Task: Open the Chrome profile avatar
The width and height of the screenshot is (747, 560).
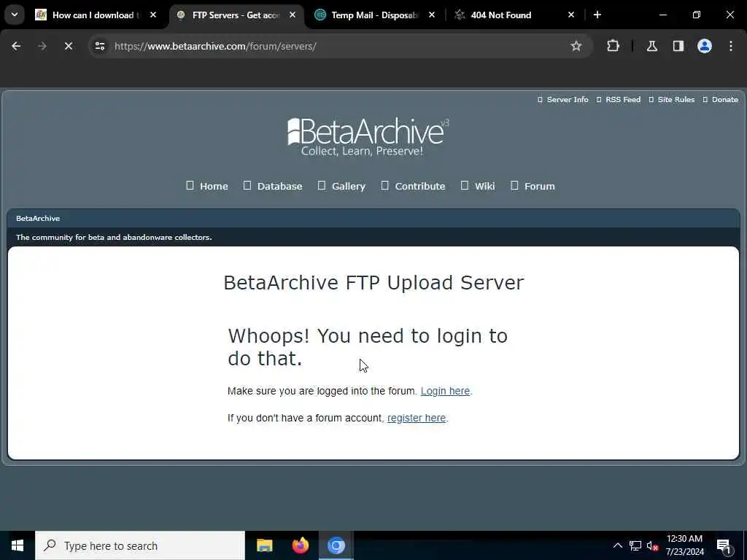Action: click(x=704, y=46)
